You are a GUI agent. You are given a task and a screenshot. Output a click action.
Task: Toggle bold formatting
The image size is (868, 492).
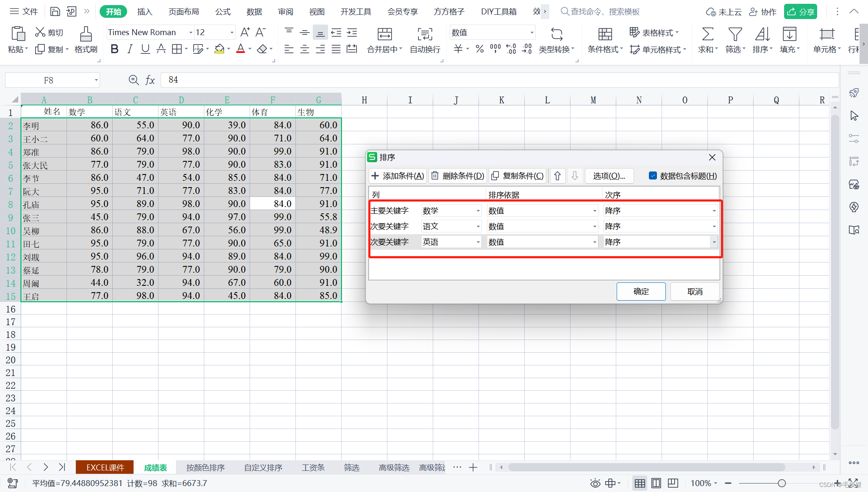(114, 49)
